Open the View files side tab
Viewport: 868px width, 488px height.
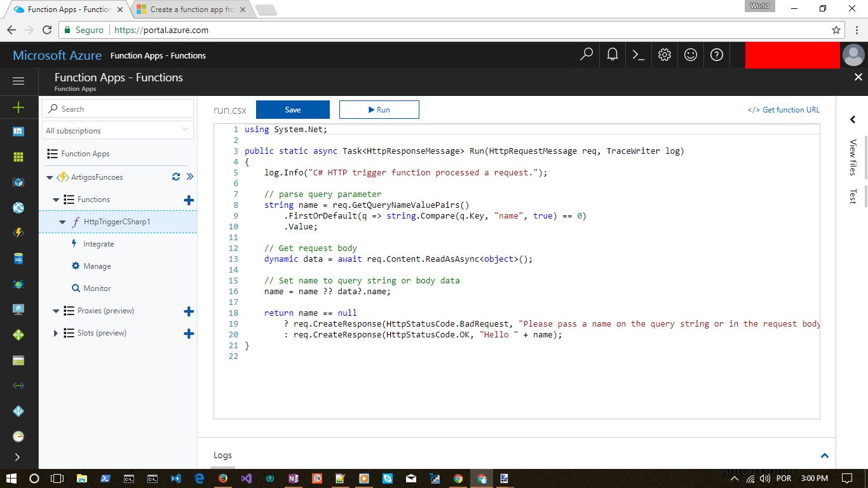853,157
